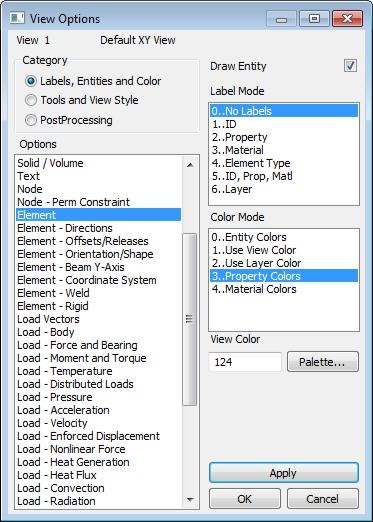Screen dimensions: 373x522
Task: Select Element - Weld option
Action: [99, 293]
